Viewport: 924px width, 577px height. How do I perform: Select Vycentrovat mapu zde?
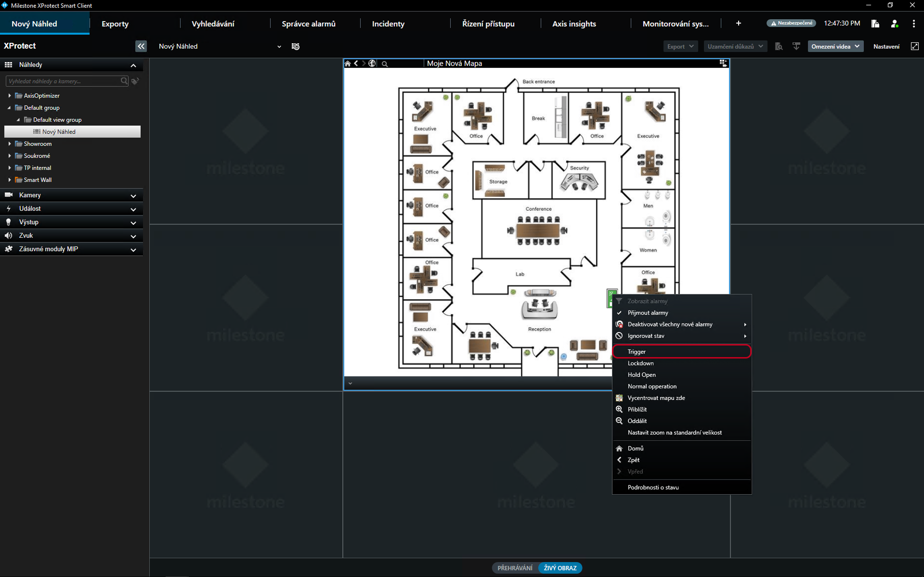point(681,398)
